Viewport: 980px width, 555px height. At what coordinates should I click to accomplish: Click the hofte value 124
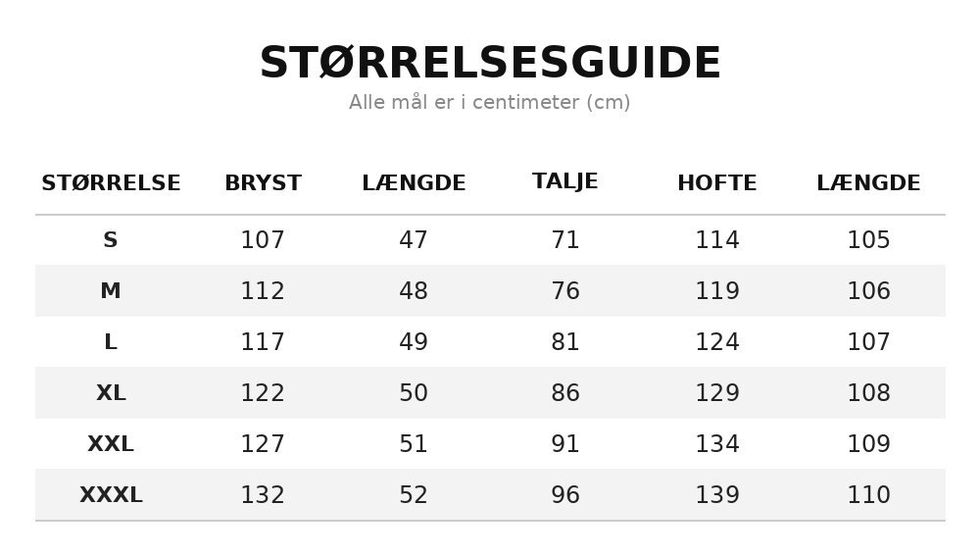717,342
